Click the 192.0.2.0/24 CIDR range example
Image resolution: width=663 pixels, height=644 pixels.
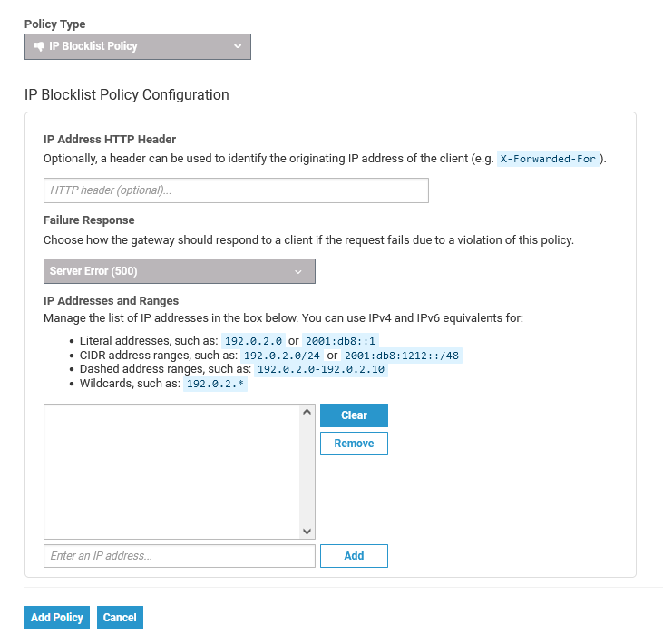click(x=284, y=356)
